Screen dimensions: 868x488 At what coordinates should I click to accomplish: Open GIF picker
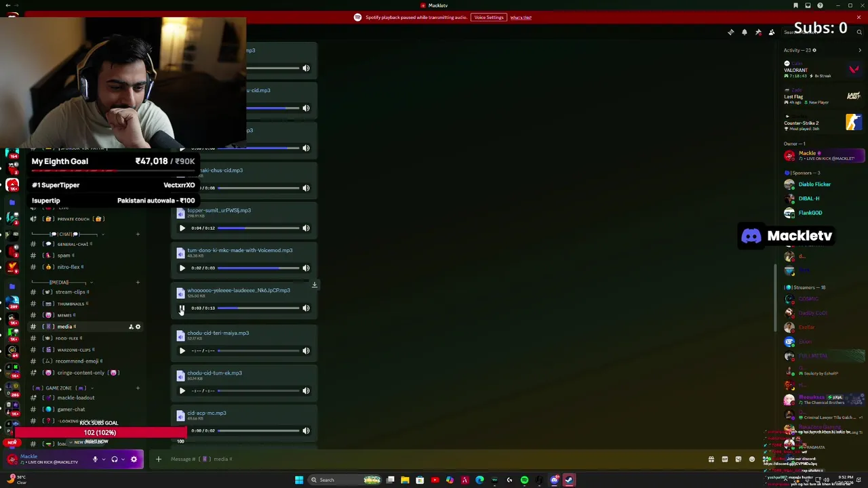(x=725, y=460)
